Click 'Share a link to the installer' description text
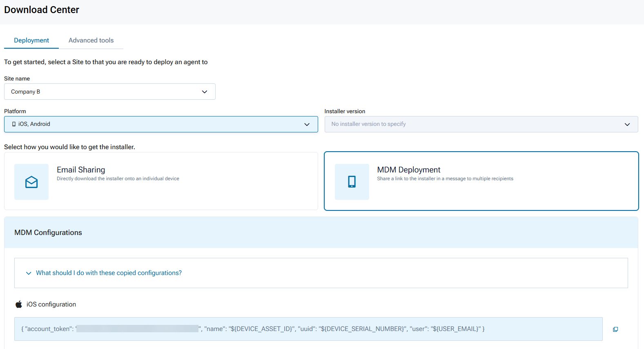Screen dimensions: 644x349 click(x=445, y=179)
